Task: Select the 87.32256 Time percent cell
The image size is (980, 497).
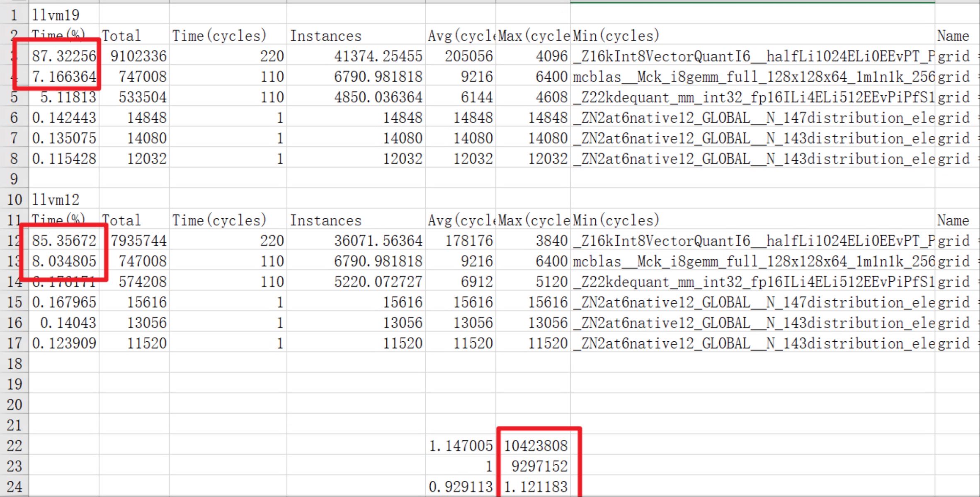Action: 63,56
